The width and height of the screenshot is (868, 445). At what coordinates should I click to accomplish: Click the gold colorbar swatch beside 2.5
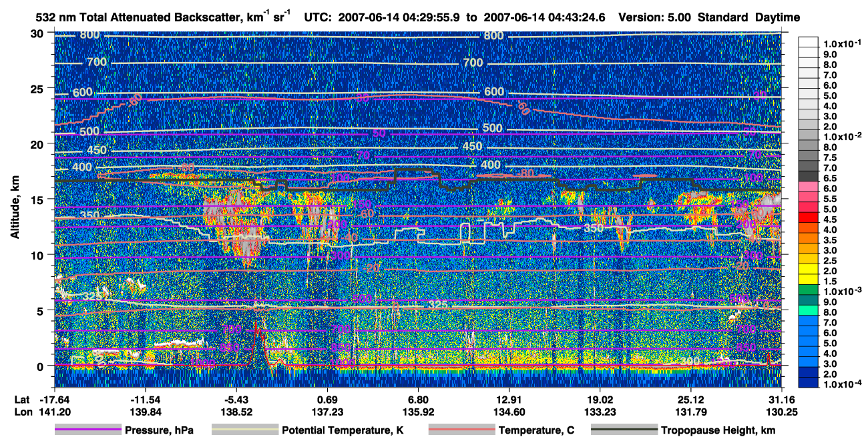click(809, 260)
